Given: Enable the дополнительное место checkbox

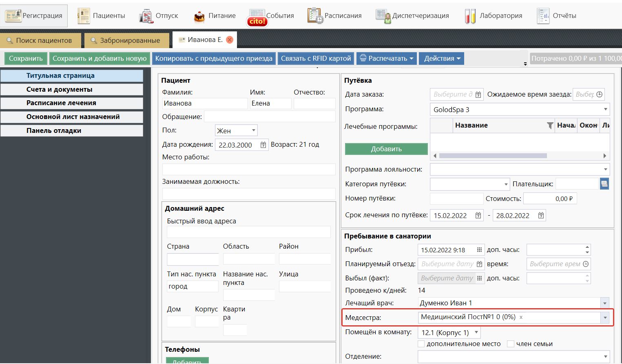Looking at the screenshot, I should coord(421,344).
